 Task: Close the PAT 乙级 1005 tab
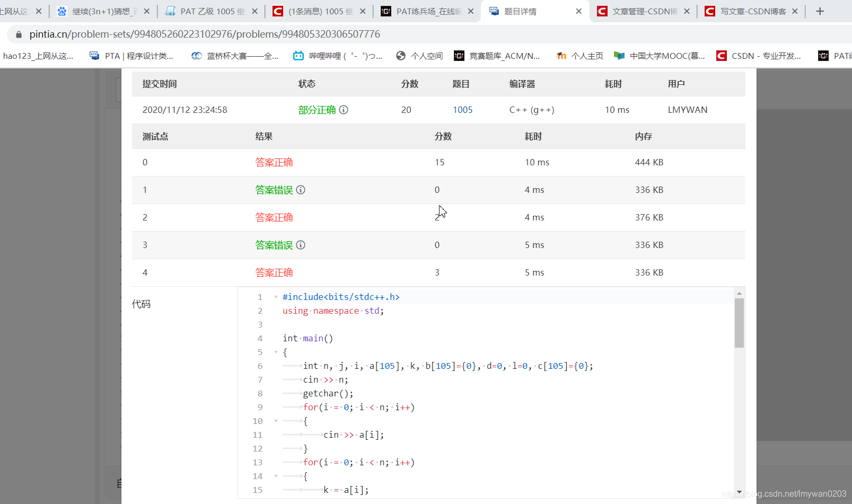click(255, 11)
